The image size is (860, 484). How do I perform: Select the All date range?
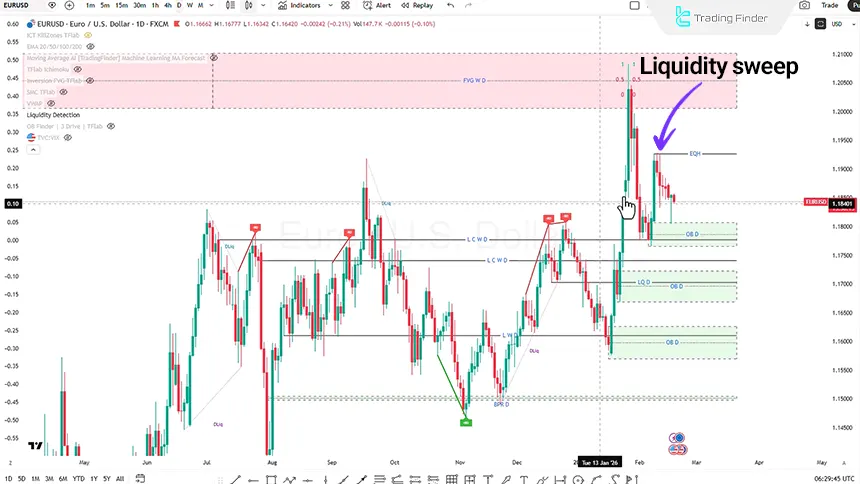click(120, 479)
